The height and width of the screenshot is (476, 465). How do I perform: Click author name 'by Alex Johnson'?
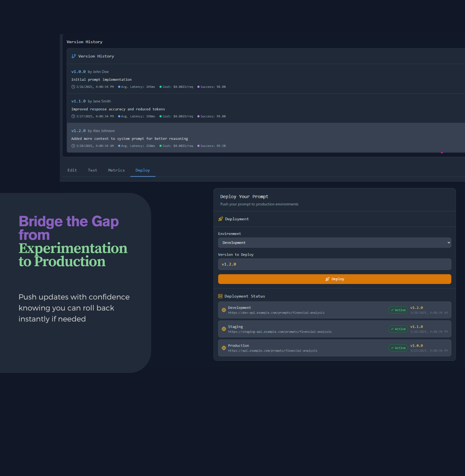click(x=101, y=131)
